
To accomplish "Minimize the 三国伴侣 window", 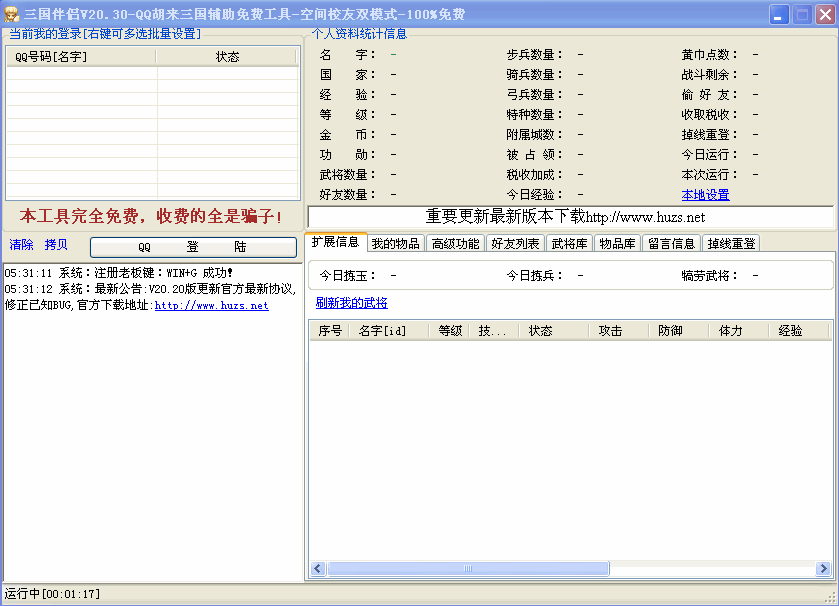I will pyautogui.click(x=779, y=14).
